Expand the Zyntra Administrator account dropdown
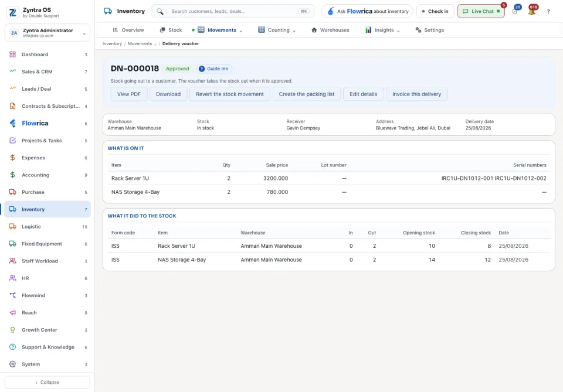Image resolution: width=563 pixels, height=392 pixels. pos(84,34)
